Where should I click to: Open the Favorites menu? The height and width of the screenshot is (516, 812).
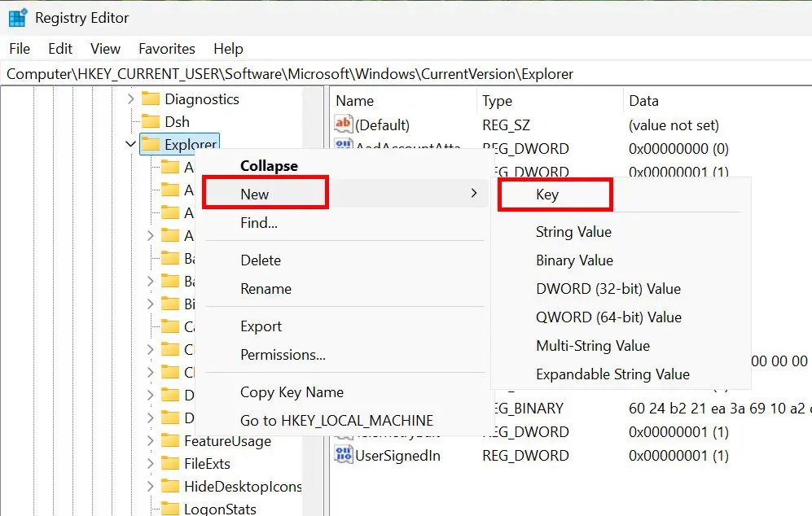tap(167, 49)
